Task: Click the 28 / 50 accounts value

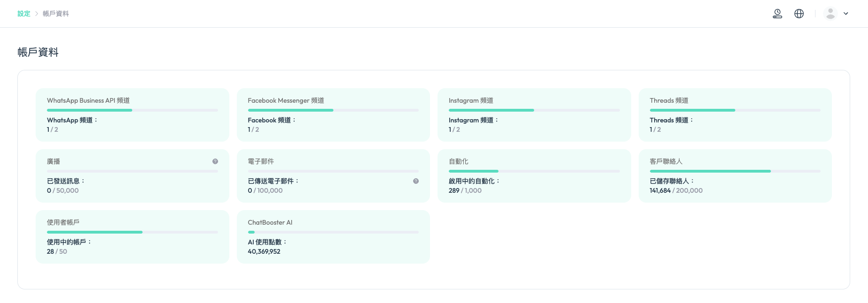Action: pos(57,251)
